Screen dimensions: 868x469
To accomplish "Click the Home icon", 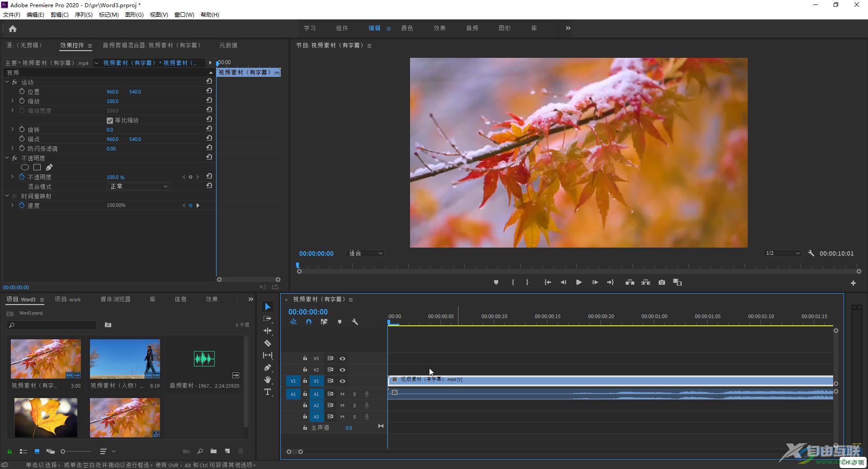I will (x=13, y=29).
